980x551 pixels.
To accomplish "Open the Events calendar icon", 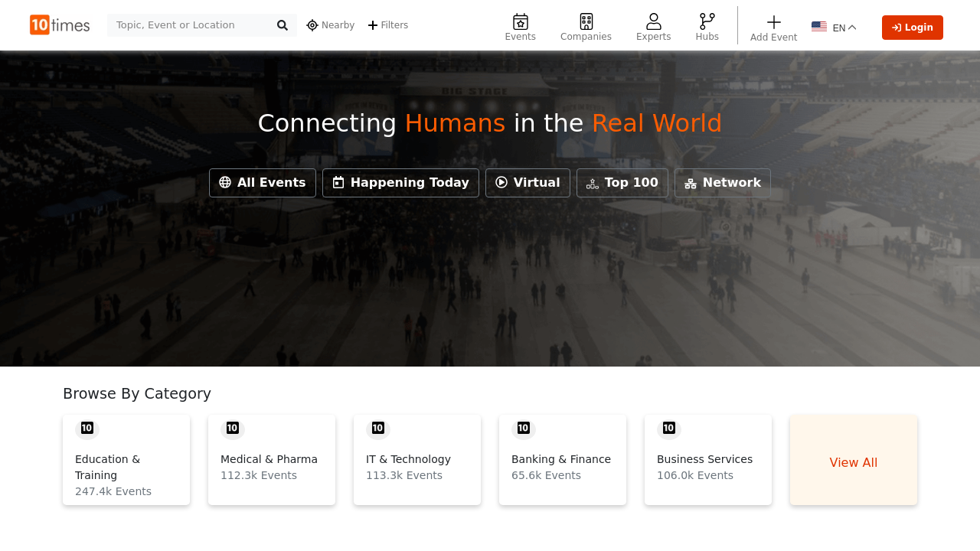I will [x=521, y=21].
